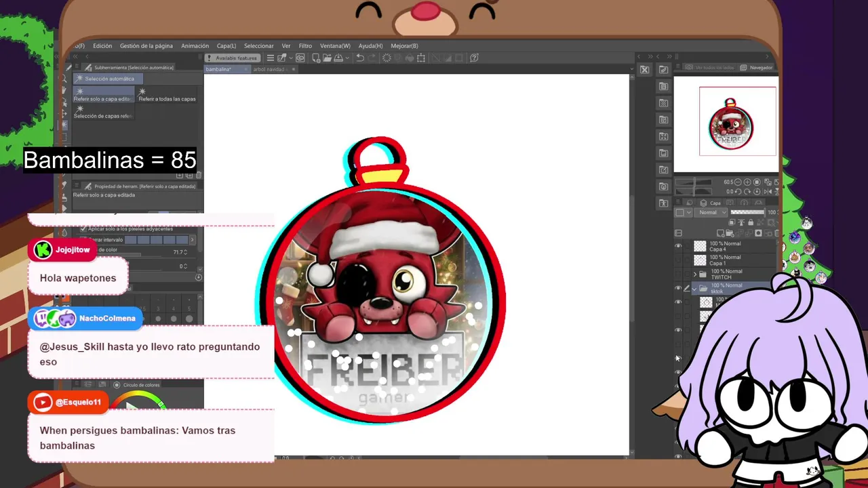Viewport: 868px width, 488px height.
Task: Open the Ventana(W) menu
Action: (x=335, y=46)
